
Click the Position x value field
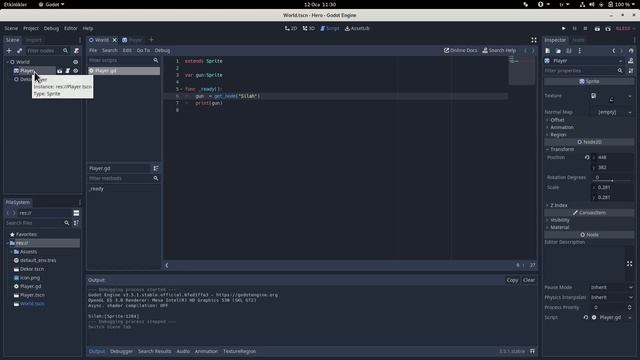(x=612, y=158)
